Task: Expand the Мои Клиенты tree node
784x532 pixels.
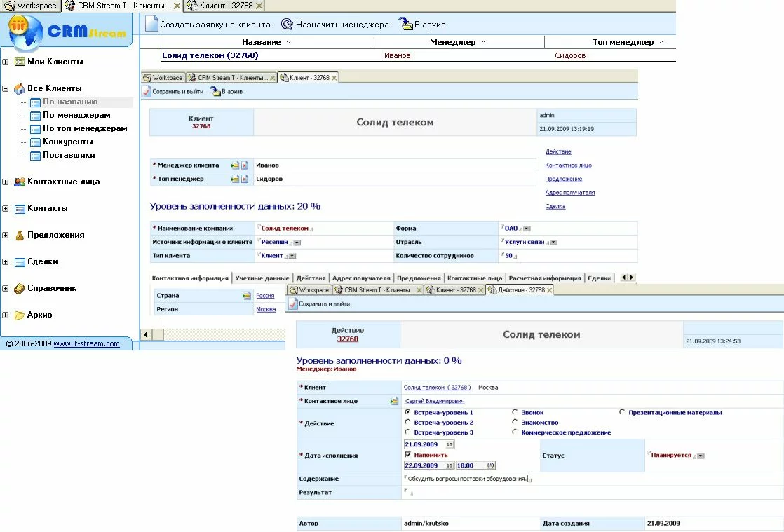Action: click(6, 62)
